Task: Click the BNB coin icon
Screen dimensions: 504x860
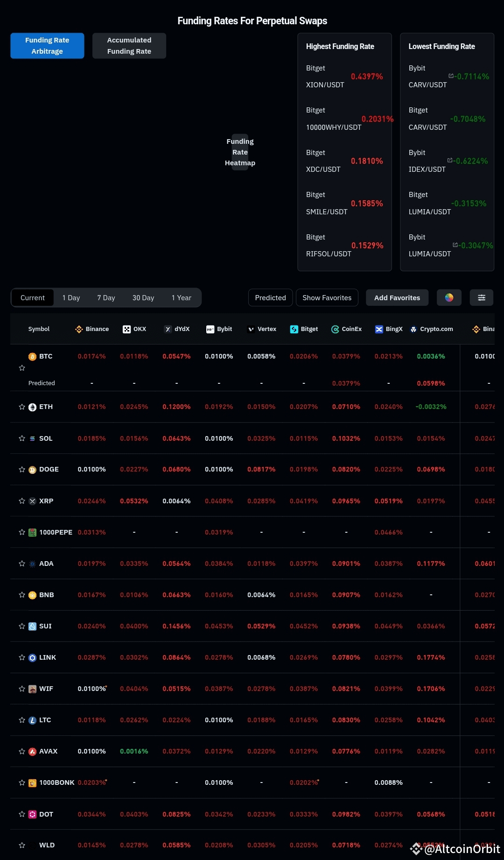Action: (32, 595)
